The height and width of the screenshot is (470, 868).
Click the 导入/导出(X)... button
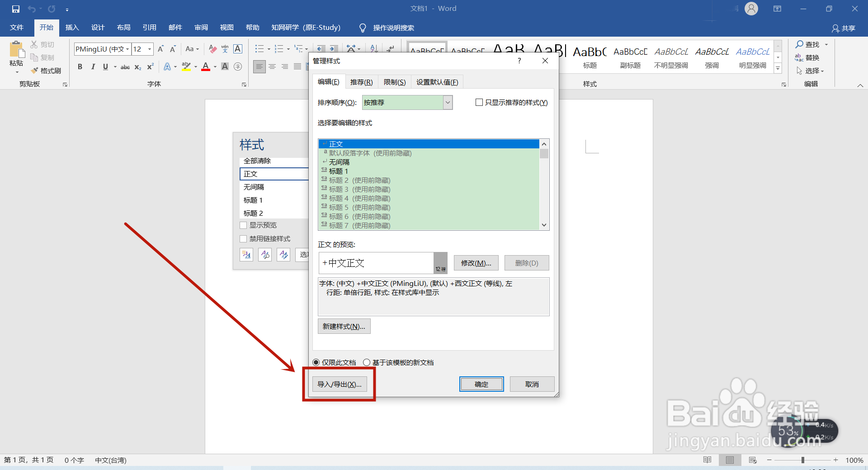click(340, 385)
